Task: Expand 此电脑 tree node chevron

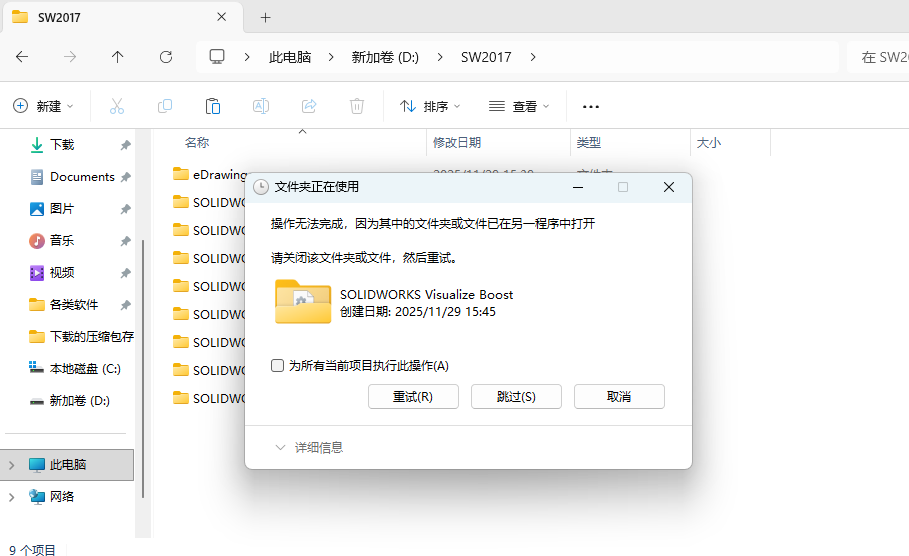Action: point(12,465)
